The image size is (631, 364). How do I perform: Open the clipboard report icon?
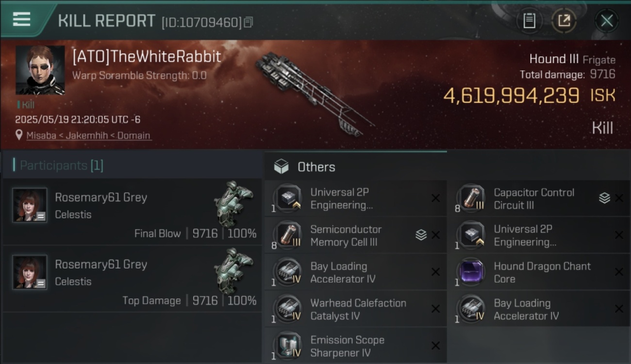click(529, 21)
